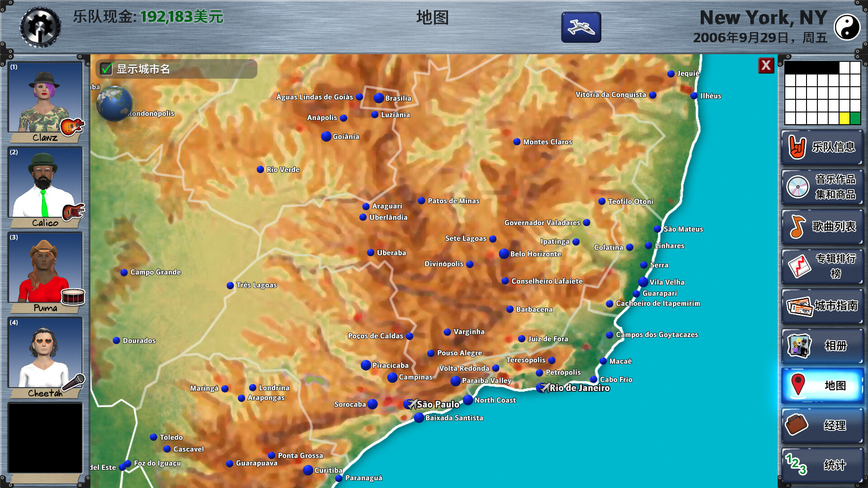Open the 歌曲列表 song list
The height and width of the screenshot is (488, 868).
pos(822,226)
